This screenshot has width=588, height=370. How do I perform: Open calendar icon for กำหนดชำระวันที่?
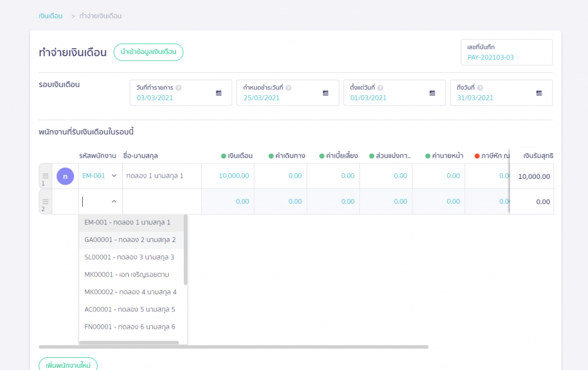[x=326, y=93]
